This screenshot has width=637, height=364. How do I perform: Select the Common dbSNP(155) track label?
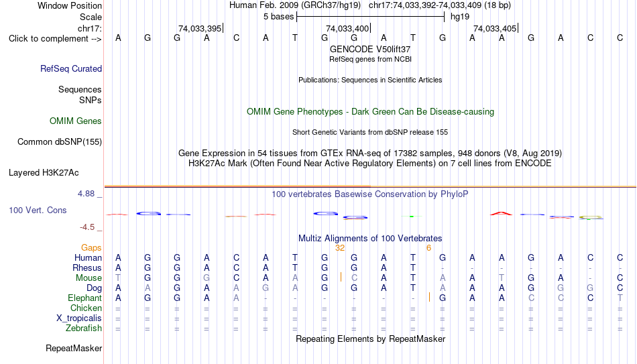tap(60, 142)
